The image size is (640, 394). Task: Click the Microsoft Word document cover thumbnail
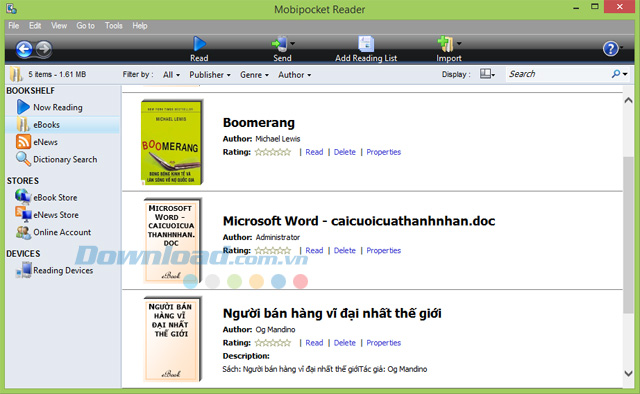[172, 240]
